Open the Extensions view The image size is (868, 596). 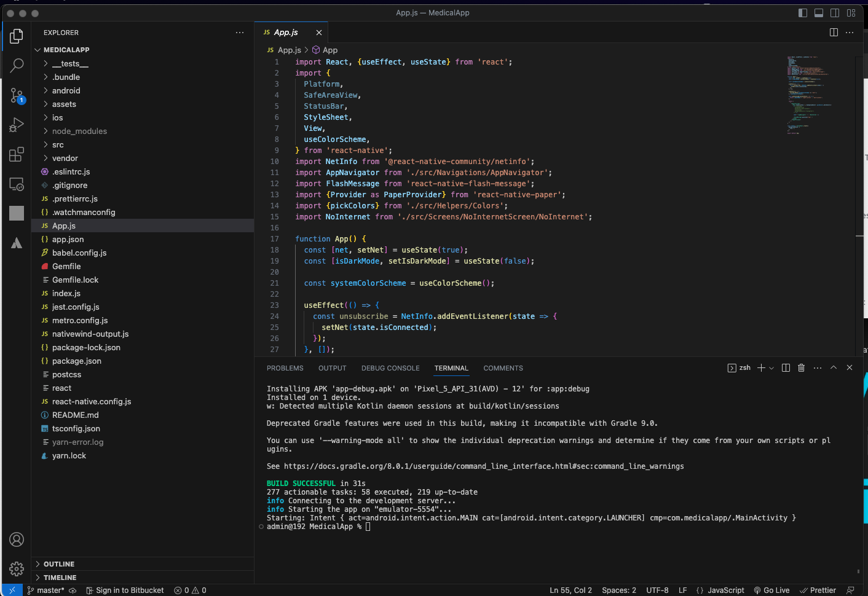[17, 154]
